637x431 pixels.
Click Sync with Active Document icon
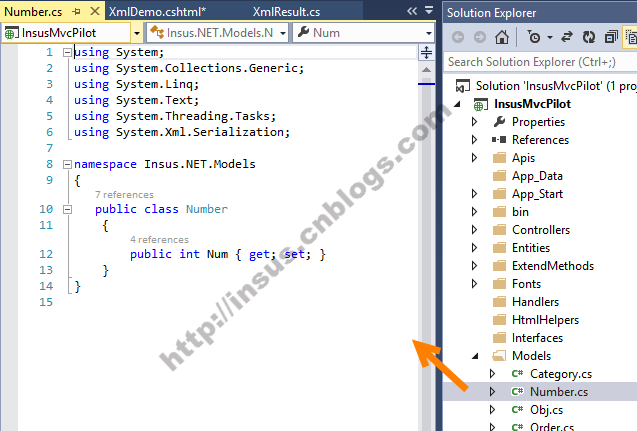click(567, 37)
